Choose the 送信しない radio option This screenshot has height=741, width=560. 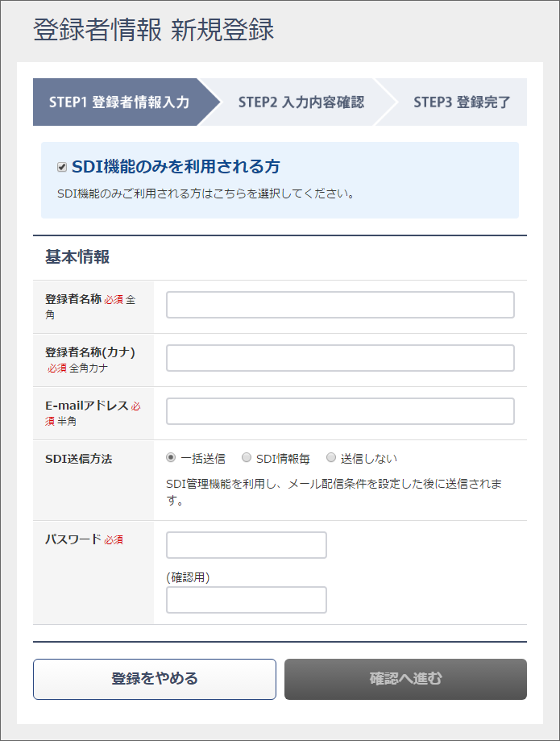(330, 458)
